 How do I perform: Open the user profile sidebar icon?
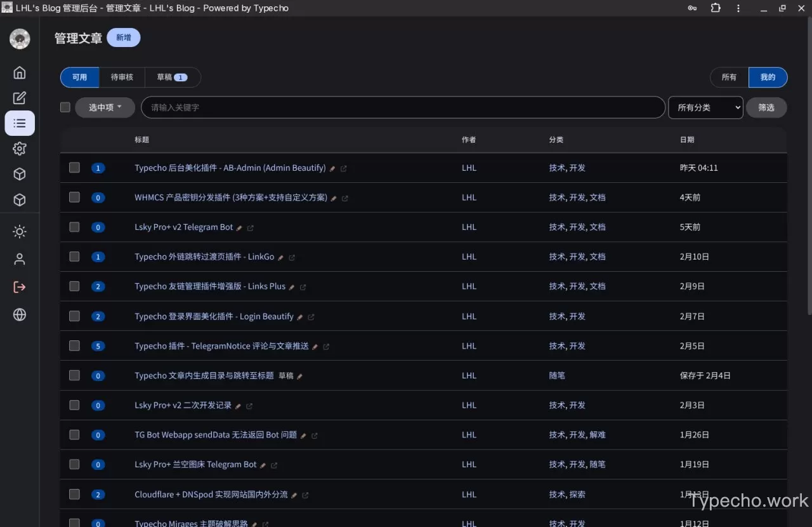[20, 259]
